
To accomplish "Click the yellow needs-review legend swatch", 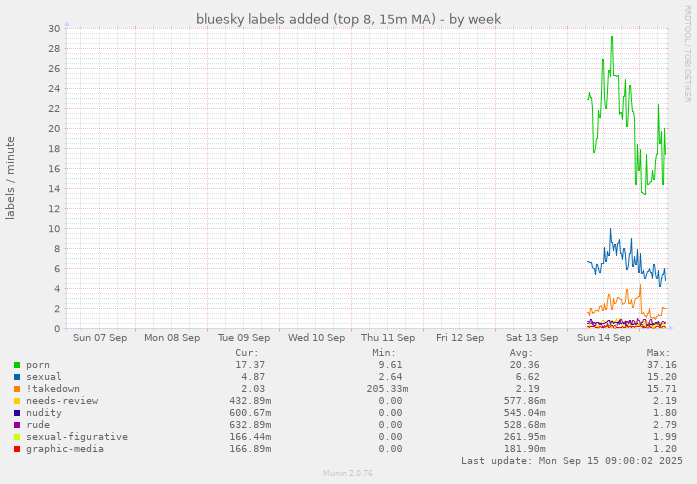I will (x=17, y=401).
